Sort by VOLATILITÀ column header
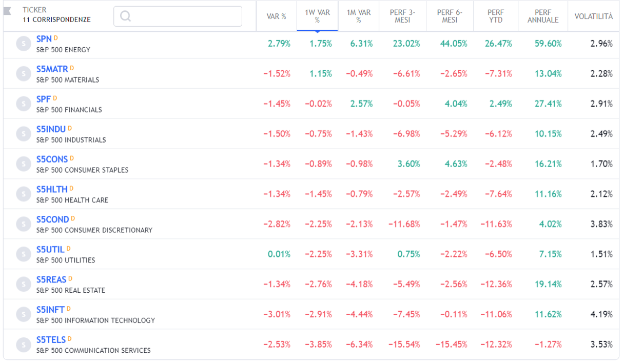Screen dimensions: 624x364 (x=593, y=16)
